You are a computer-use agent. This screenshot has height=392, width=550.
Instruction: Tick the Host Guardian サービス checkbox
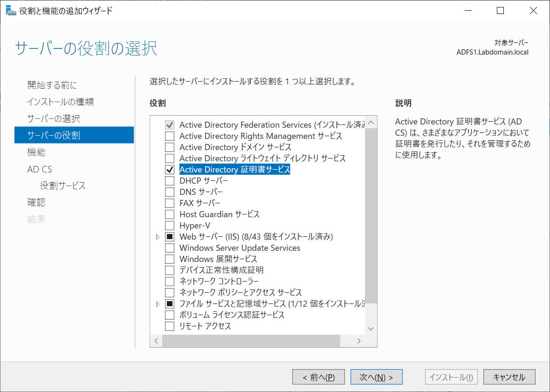pos(170,214)
